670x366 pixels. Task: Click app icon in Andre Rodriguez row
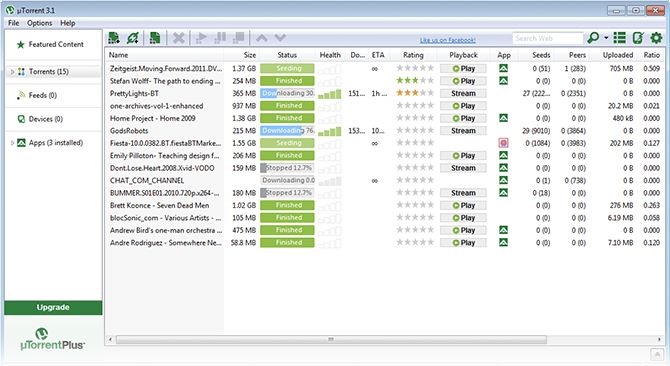[x=503, y=243]
